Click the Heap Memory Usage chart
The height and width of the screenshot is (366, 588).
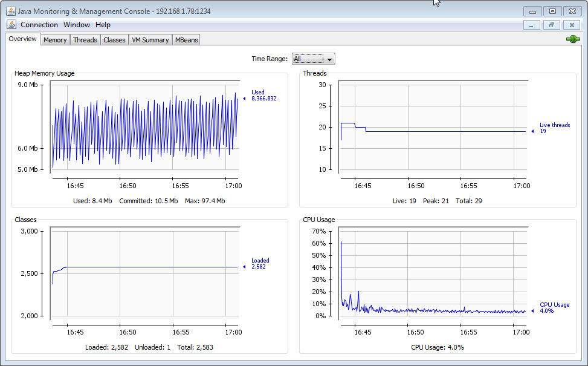(145, 127)
